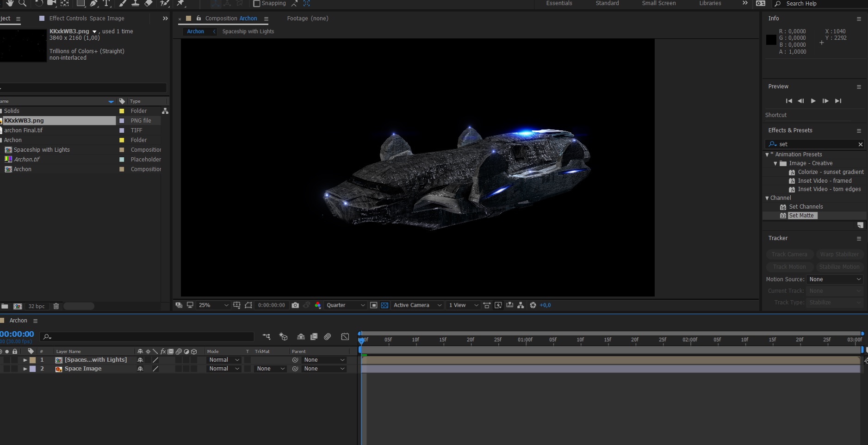Collapse the Image - Creative presets folder
The height and width of the screenshot is (445, 868).
pyautogui.click(x=775, y=163)
